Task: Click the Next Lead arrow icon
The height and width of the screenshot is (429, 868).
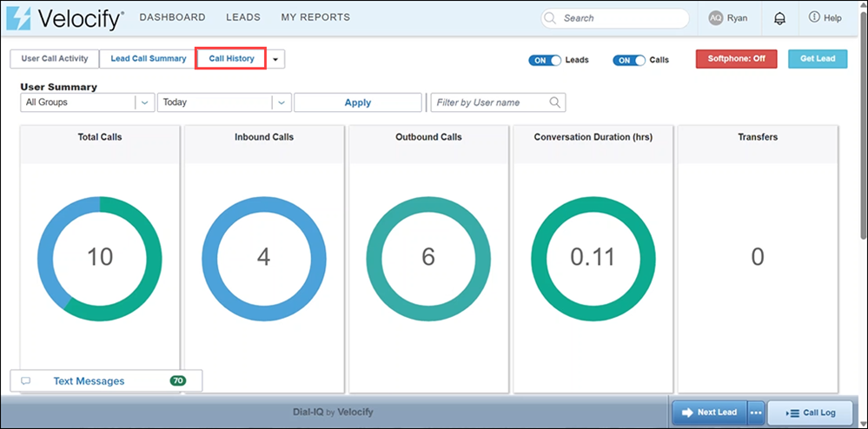Action: (687, 412)
